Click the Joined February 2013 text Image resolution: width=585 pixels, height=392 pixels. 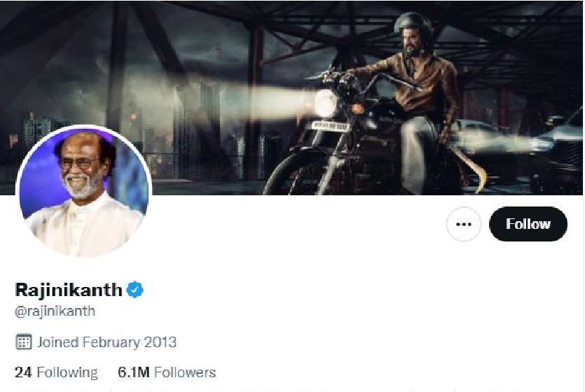[106, 342]
